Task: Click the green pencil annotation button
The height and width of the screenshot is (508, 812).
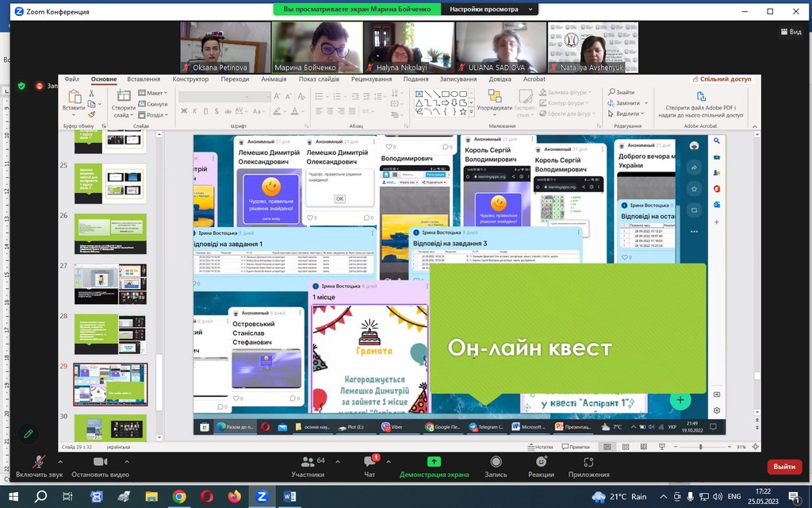Action: [x=29, y=433]
